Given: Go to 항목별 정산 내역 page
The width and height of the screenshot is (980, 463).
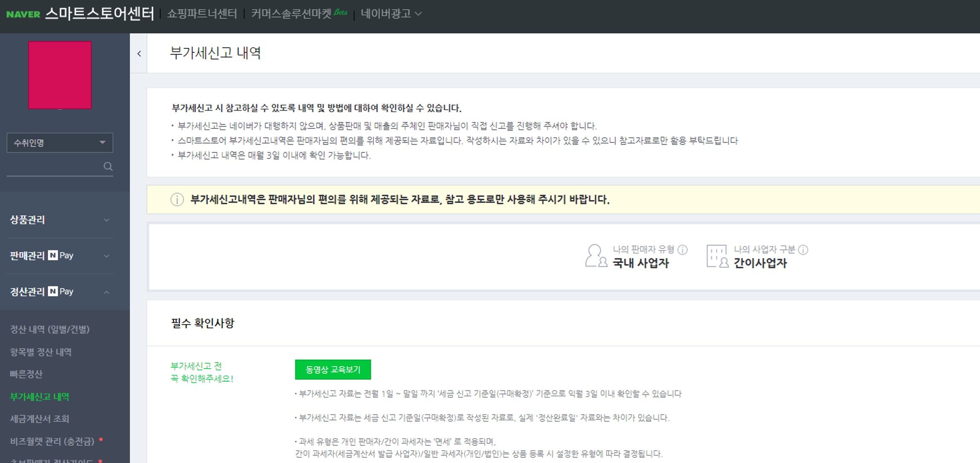Looking at the screenshot, I should tap(40, 352).
